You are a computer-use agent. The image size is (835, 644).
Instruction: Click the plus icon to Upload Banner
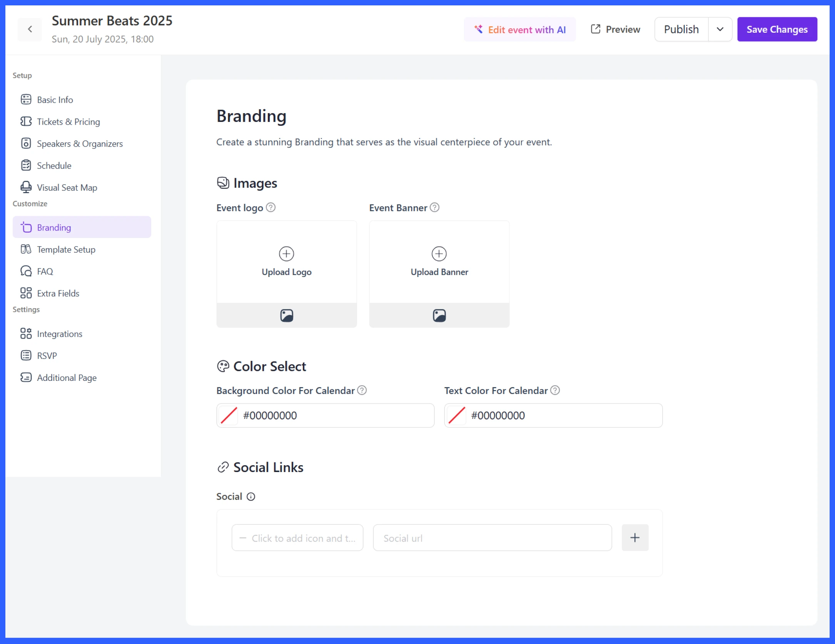(x=439, y=254)
